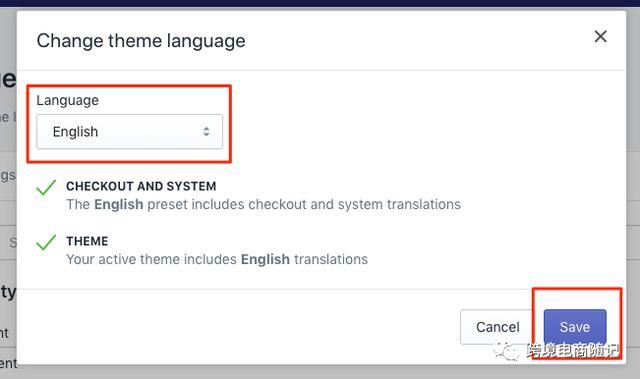Click the Cancel button
This screenshot has width=640, height=379.
tap(498, 327)
